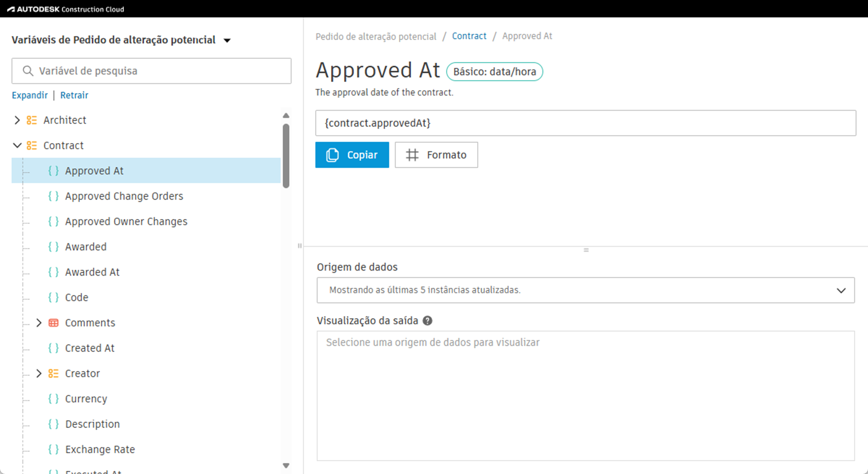
Task: Open the Origem de dados dropdown
Action: pos(585,290)
